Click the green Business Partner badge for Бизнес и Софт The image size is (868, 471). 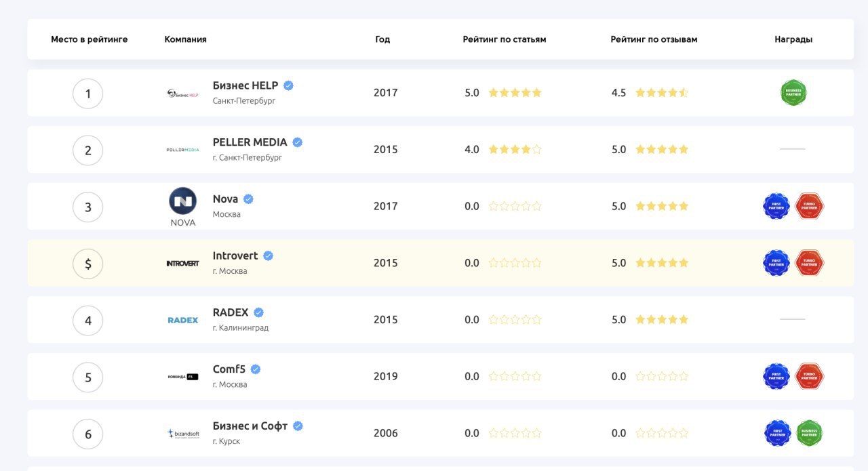click(810, 433)
